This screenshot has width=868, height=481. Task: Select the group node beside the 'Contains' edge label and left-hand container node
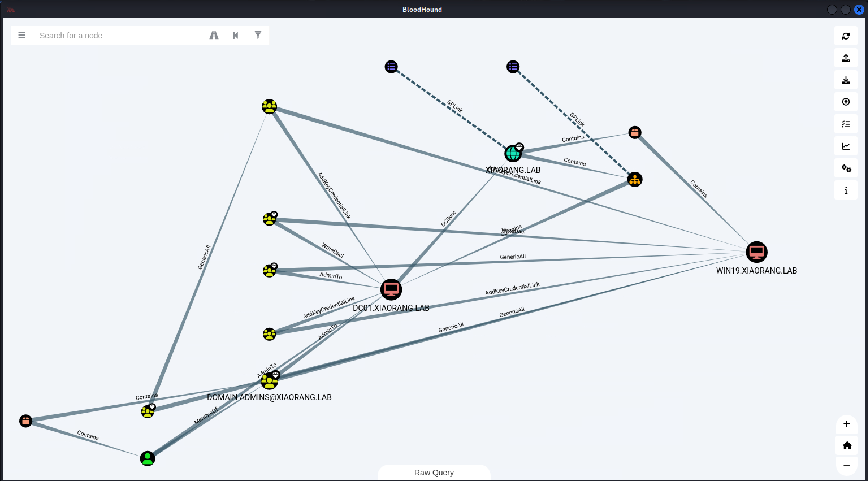148,411
